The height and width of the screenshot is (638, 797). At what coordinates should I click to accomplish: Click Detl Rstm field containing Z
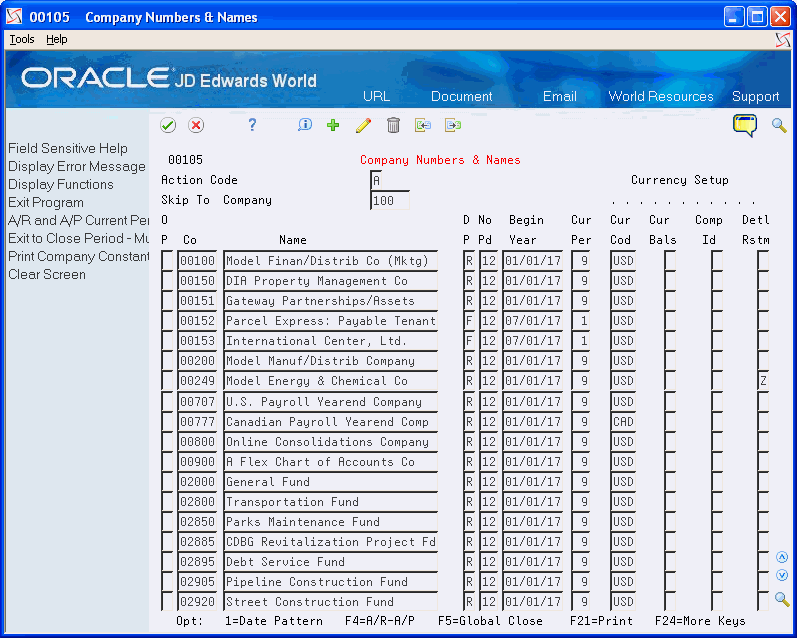762,381
